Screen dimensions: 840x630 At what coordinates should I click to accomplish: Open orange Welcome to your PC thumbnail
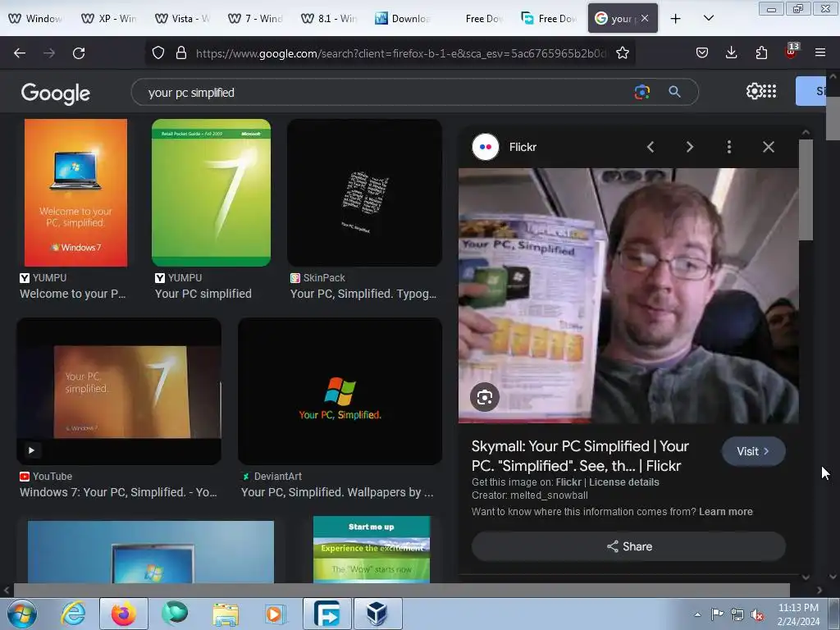tap(75, 193)
